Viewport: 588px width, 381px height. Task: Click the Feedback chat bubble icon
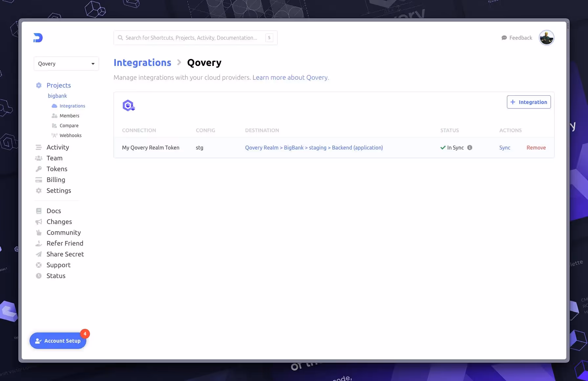click(x=504, y=38)
